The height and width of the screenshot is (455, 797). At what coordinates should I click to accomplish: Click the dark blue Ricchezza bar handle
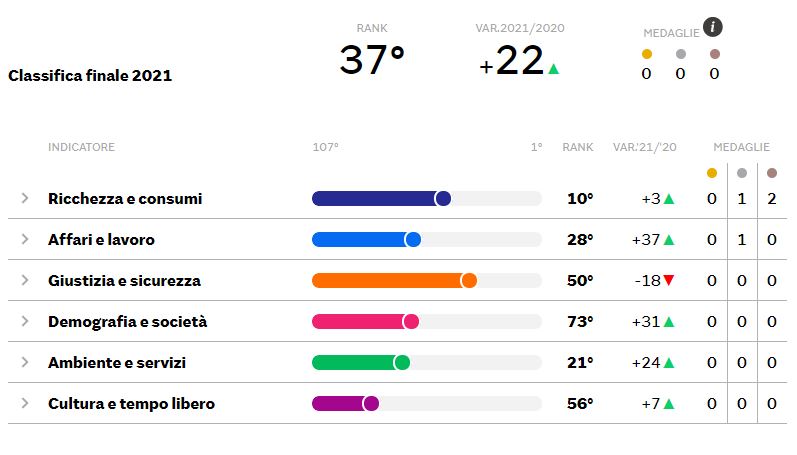(x=443, y=198)
